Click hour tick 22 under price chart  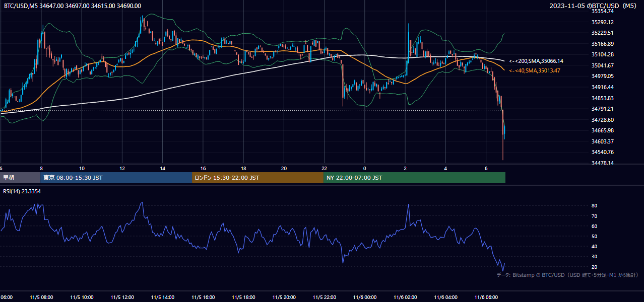click(x=324, y=168)
